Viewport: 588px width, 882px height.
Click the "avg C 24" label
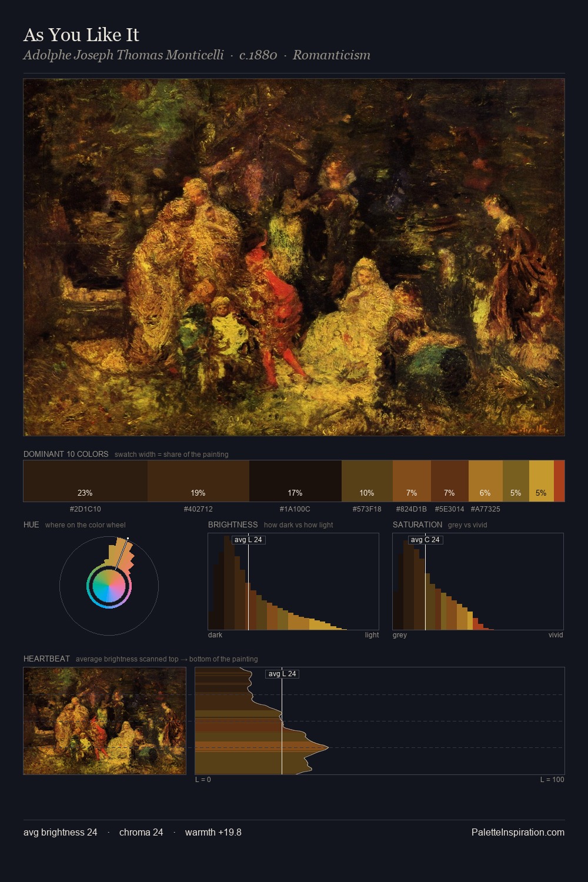pyautogui.click(x=425, y=540)
